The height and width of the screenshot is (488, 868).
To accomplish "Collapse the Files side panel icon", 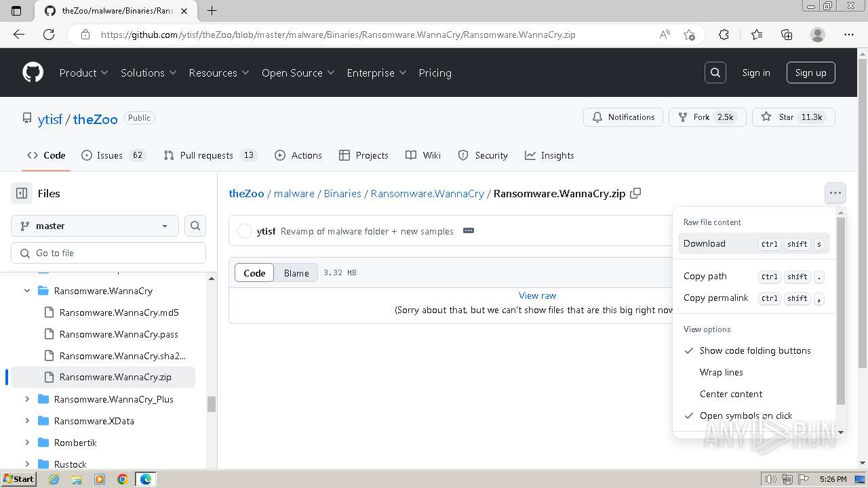I will (22, 193).
